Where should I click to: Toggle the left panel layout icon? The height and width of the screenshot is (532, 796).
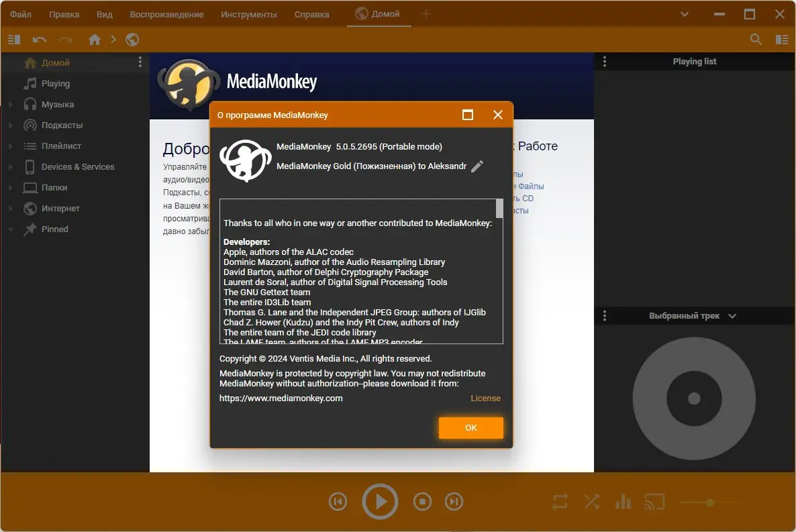pos(14,39)
